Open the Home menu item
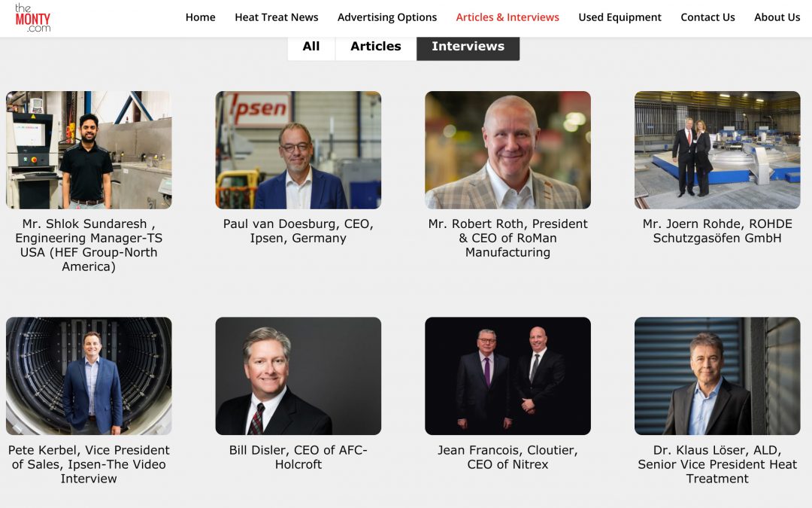The width and height of the screenshot is (812, 508). point(201,17)
